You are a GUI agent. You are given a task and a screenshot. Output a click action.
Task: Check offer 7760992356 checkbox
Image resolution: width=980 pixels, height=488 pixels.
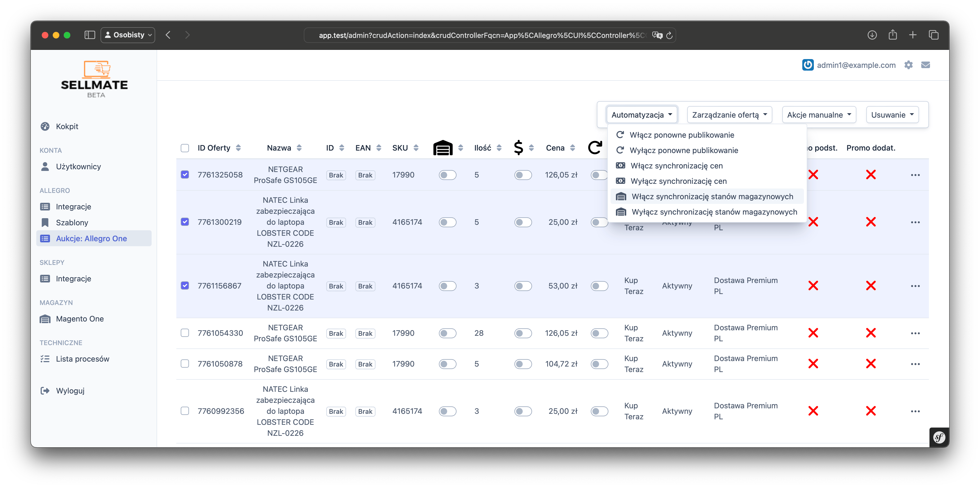(185, 411)
